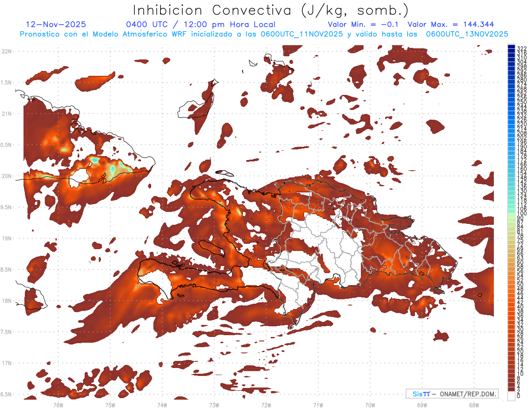Click the "71W" longitude label
The width and height of the screenshot is (532, 411).
[318, 405]
